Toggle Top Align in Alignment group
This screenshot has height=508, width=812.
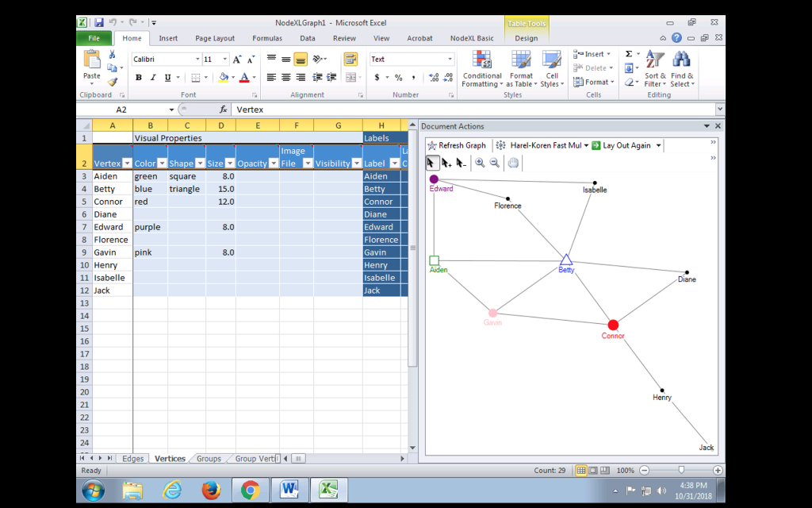[x=271, y=60]
